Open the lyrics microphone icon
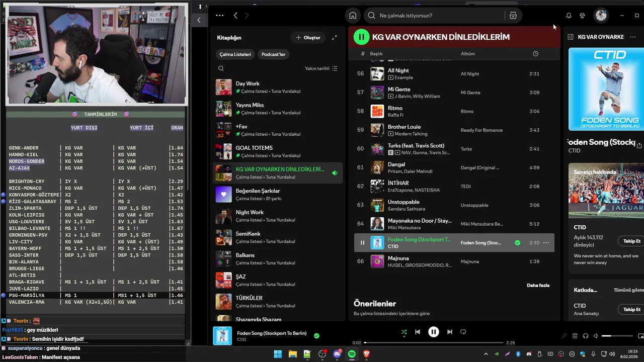Image resolution: width=644 pixels, height=362 pixels. (564, 336)
